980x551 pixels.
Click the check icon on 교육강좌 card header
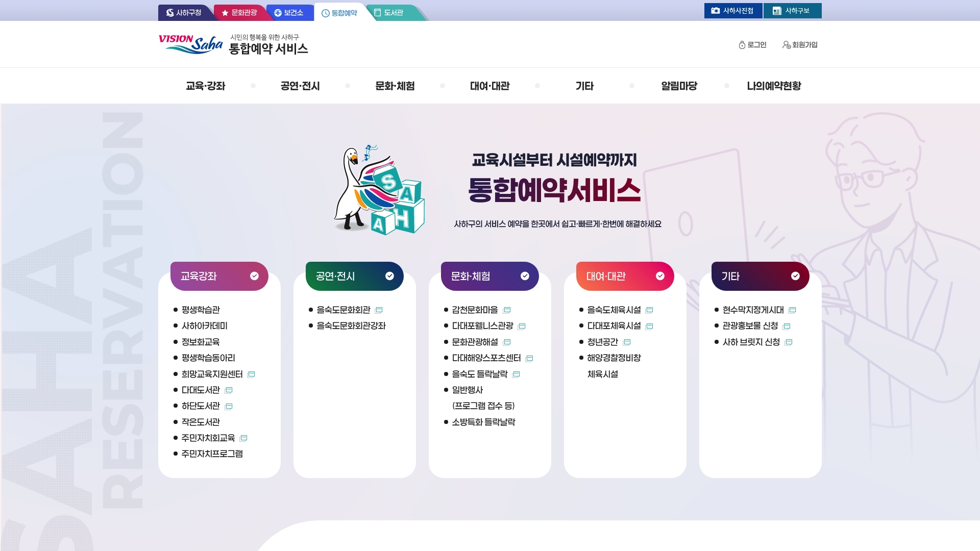click(254, 276)
